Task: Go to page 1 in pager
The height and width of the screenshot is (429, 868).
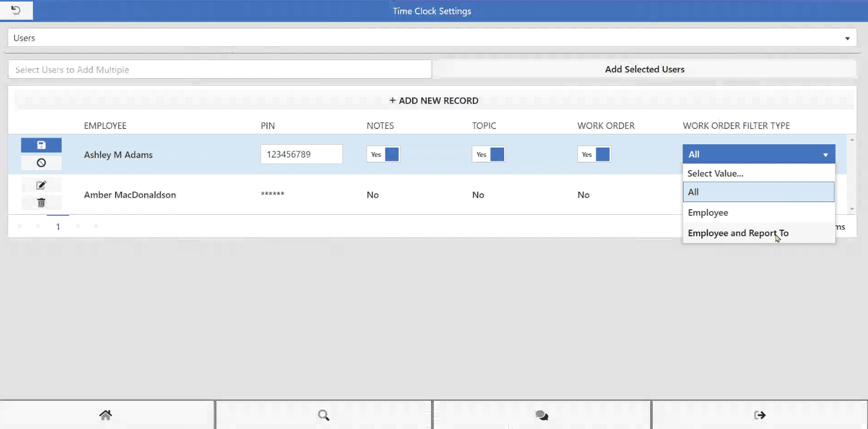Action: 58,226
